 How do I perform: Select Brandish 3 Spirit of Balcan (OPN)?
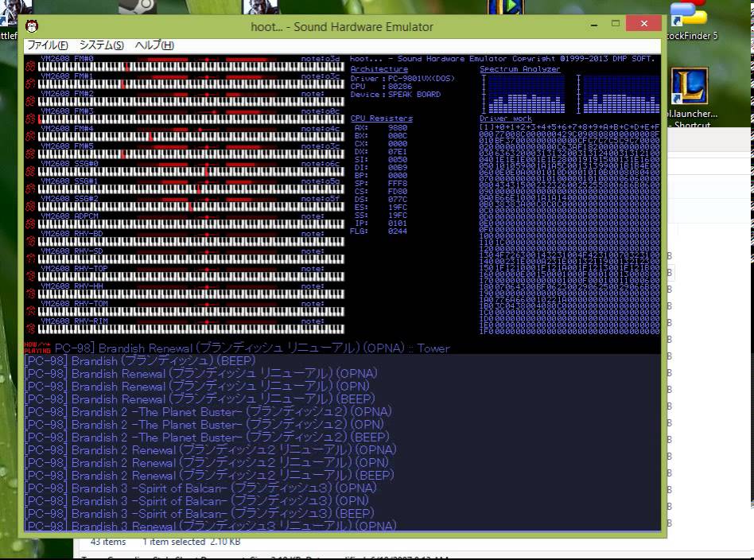pos(196,501)
